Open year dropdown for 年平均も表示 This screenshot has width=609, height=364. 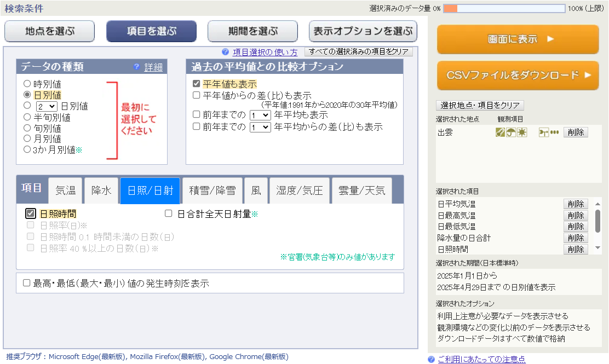(260, 115)
